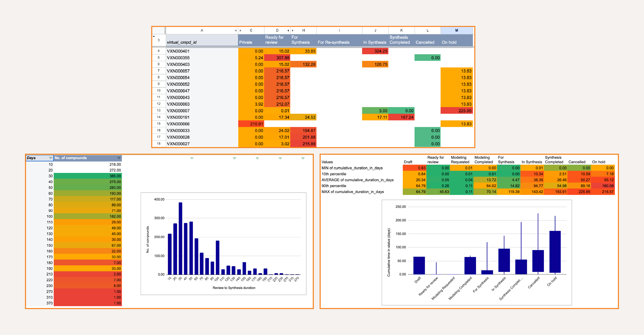Click the red 324.25 In Synthesis cell
Viewport: 644px width, 335px height.
(x=375, y=51)
